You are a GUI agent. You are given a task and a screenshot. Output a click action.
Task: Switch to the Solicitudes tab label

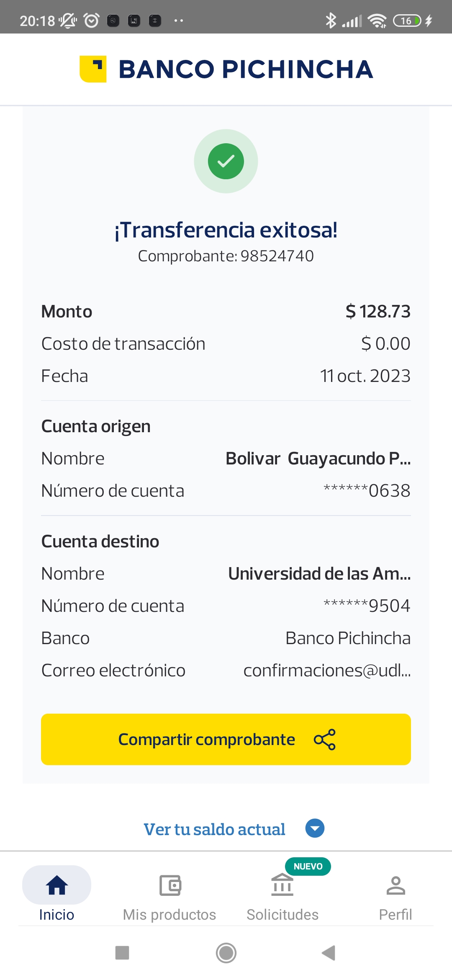(282, 915)
